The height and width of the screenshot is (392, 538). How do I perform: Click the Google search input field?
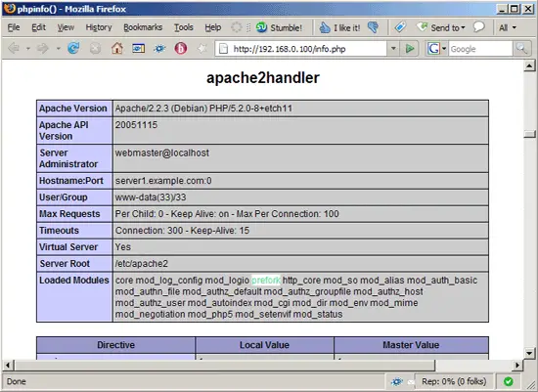[x=480, y=49]
